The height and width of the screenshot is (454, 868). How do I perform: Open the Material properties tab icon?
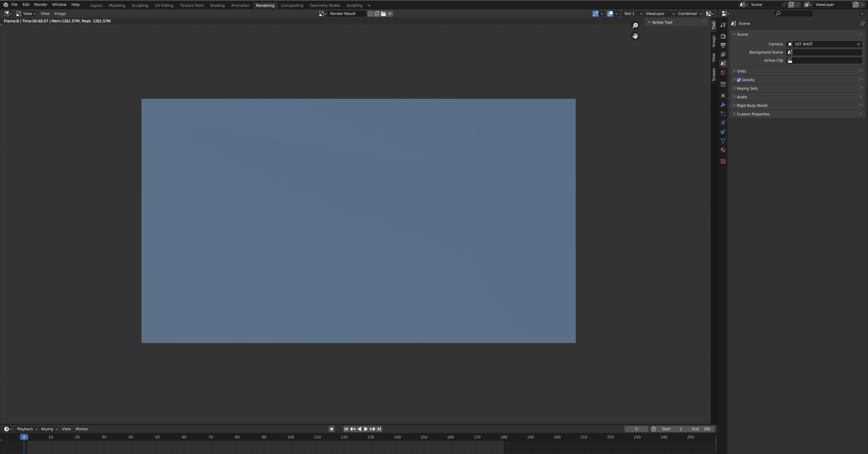click(x=723, y=150)
